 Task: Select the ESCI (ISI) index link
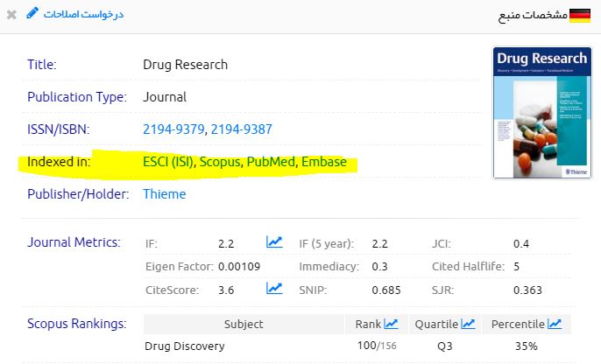168,162
